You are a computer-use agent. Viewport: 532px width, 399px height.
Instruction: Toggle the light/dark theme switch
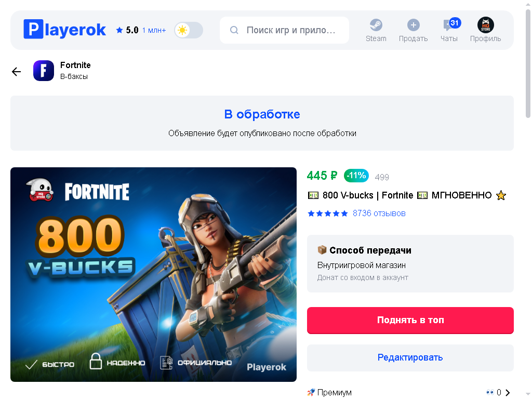[189, 30]
